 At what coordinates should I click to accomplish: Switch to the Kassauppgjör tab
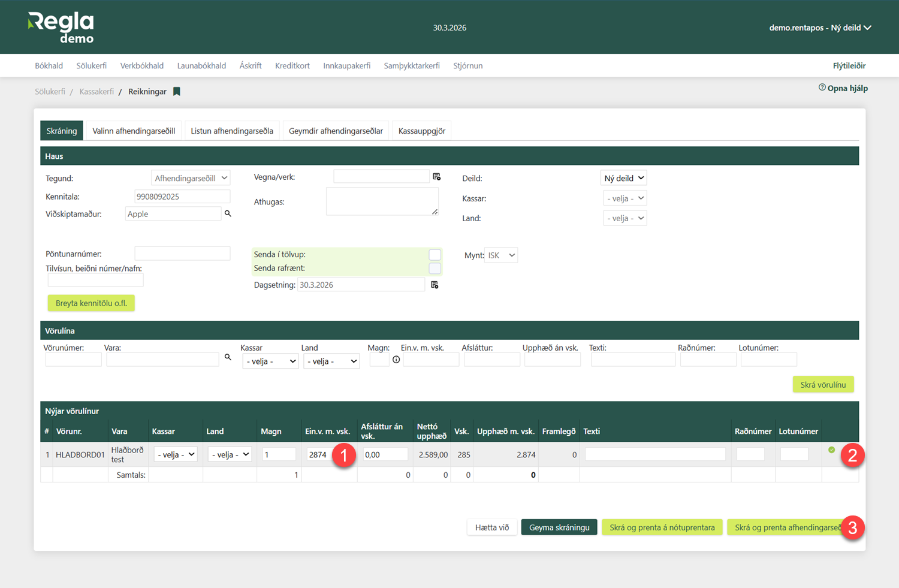pyautogui.click(x=421, y=131)
